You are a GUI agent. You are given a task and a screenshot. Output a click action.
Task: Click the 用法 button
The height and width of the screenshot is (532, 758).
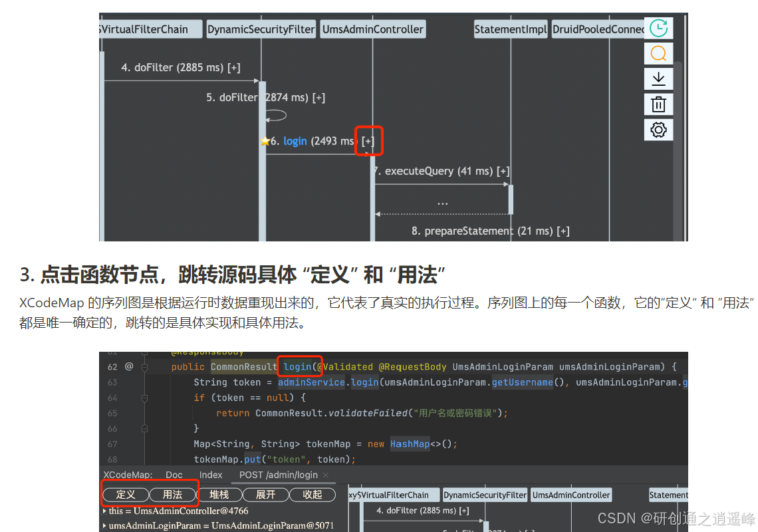tap(172, 495)
